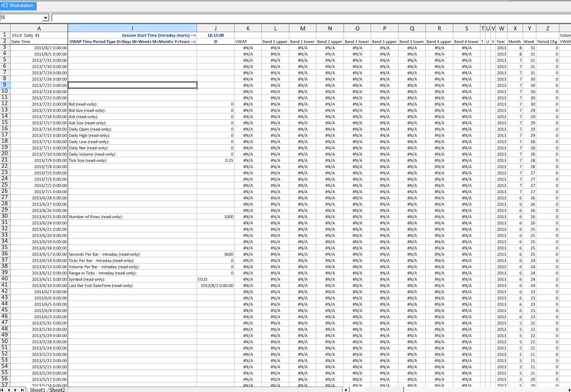
Task: Select column I by its header
Action: coord(132,28)
